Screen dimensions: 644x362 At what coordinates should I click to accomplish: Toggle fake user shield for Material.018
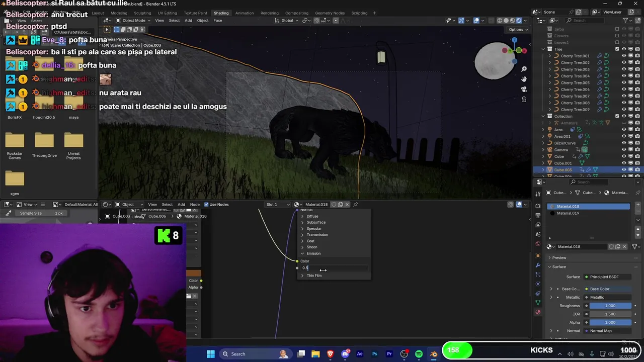tap(611, 247)
